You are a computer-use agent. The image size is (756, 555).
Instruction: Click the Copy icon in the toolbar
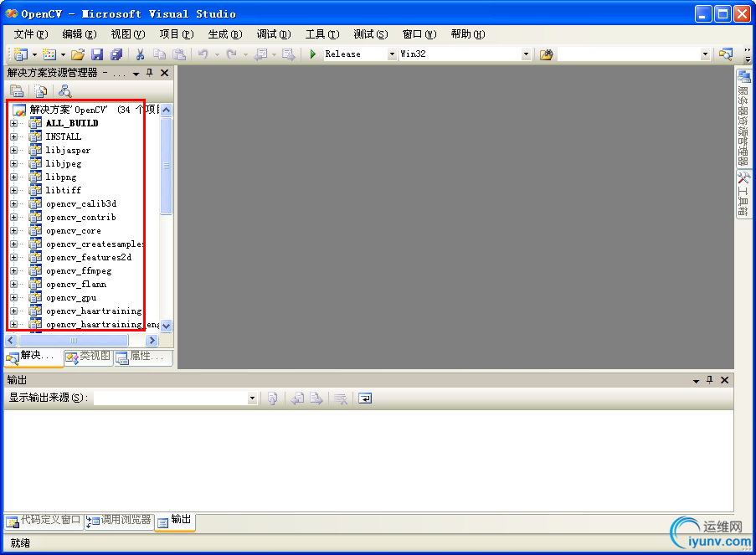tap(159, 54)
